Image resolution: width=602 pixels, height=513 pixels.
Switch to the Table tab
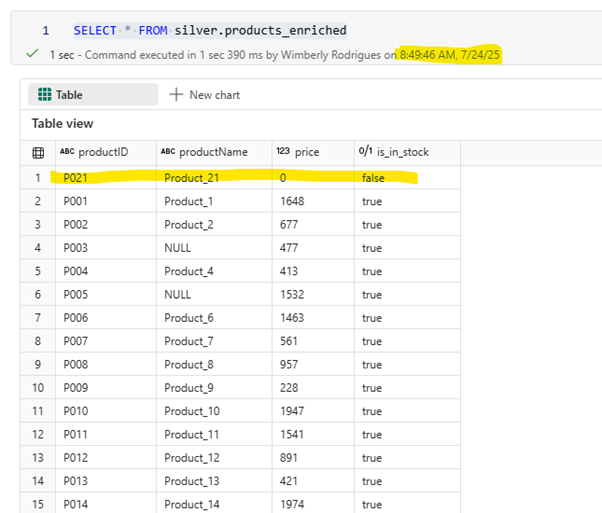pyautogui.click(x=93, y=94)
